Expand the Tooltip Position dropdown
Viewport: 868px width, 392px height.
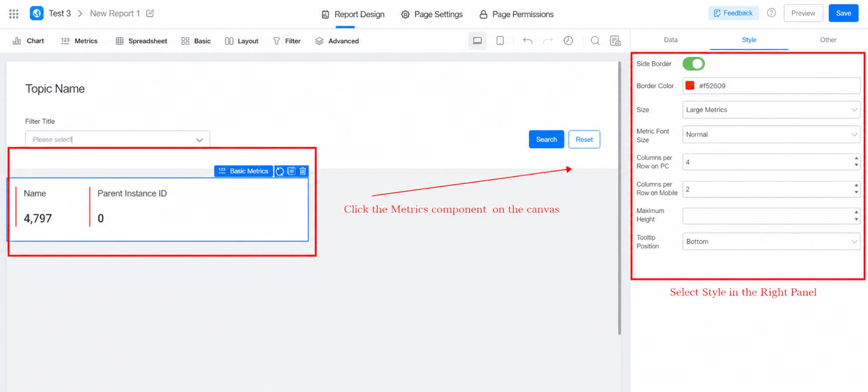click(771, 241)
